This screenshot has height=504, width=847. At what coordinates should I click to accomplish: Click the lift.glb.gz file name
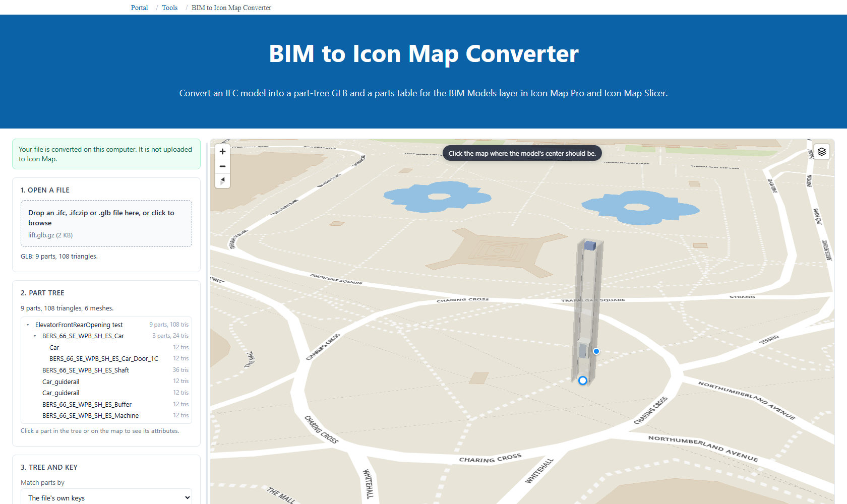(50, 235)
